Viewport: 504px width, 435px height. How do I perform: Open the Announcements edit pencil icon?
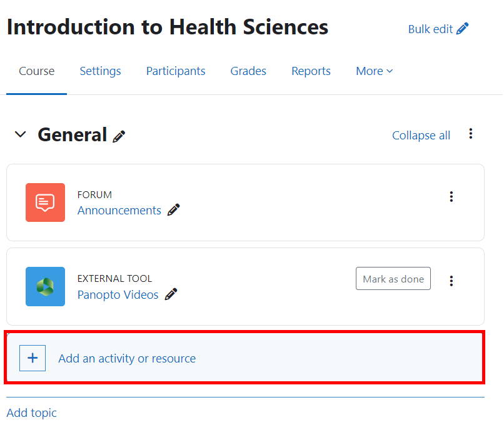[x=173, y=210]
